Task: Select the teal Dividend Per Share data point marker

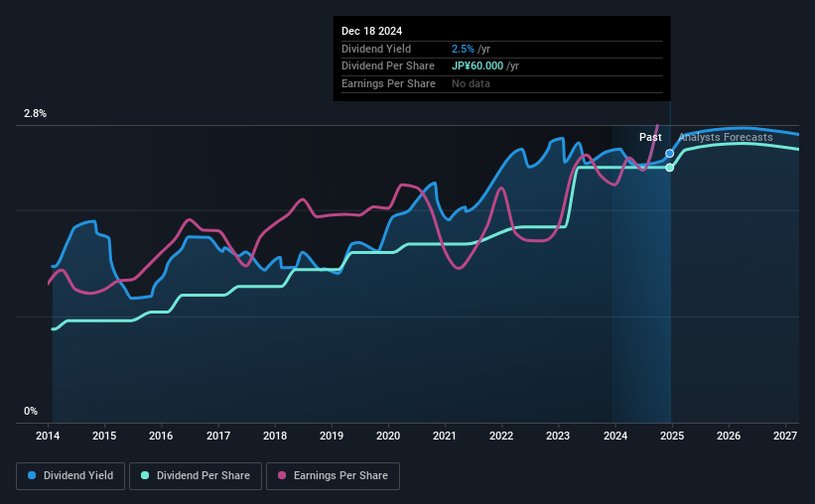Action: [669, 168]
